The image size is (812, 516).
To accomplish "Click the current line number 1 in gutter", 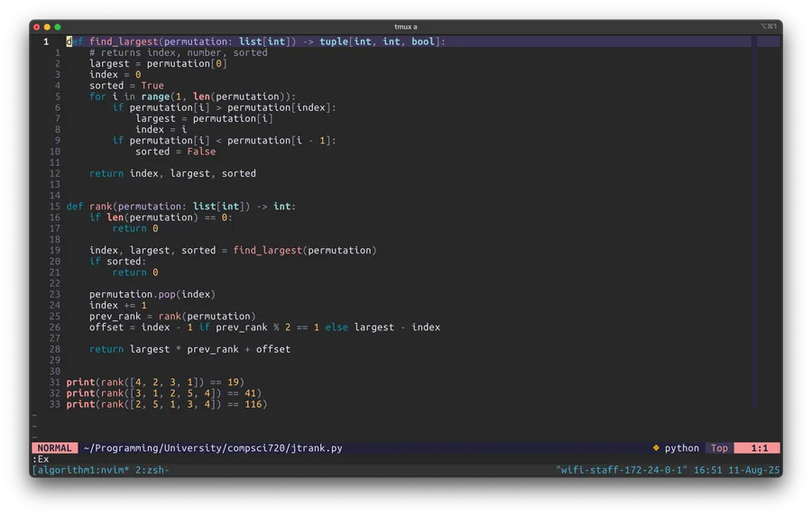I will point(46,41).
